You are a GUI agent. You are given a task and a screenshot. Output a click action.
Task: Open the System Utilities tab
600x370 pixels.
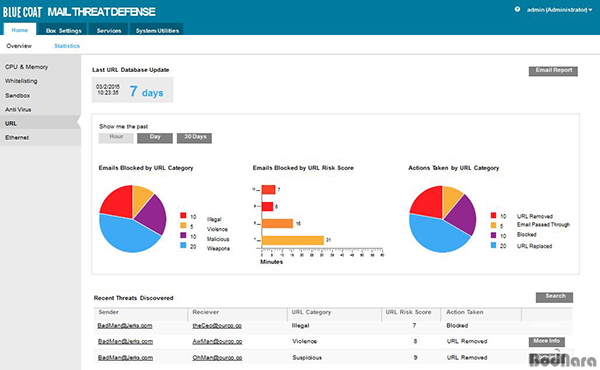click(157, 29)
